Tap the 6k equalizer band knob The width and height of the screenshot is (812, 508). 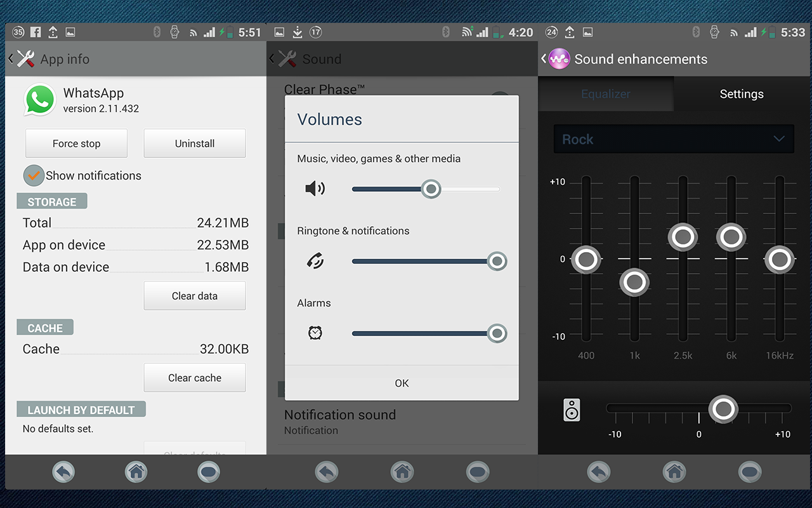(x=731, y=237)
